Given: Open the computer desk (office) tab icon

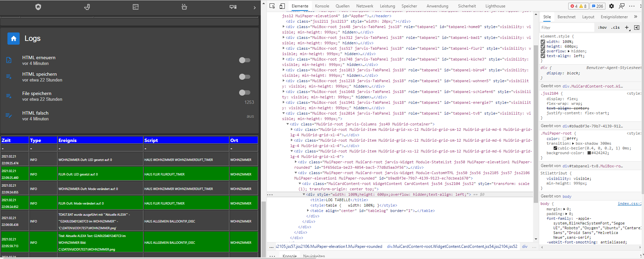Looking at the screenshot, I should pos(233,7).
